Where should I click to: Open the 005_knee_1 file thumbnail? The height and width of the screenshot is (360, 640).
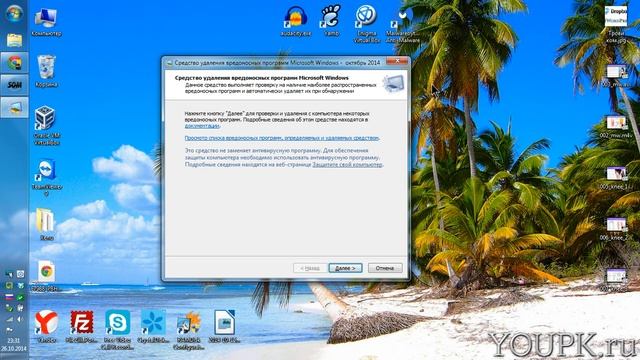(x=616, y=178)
